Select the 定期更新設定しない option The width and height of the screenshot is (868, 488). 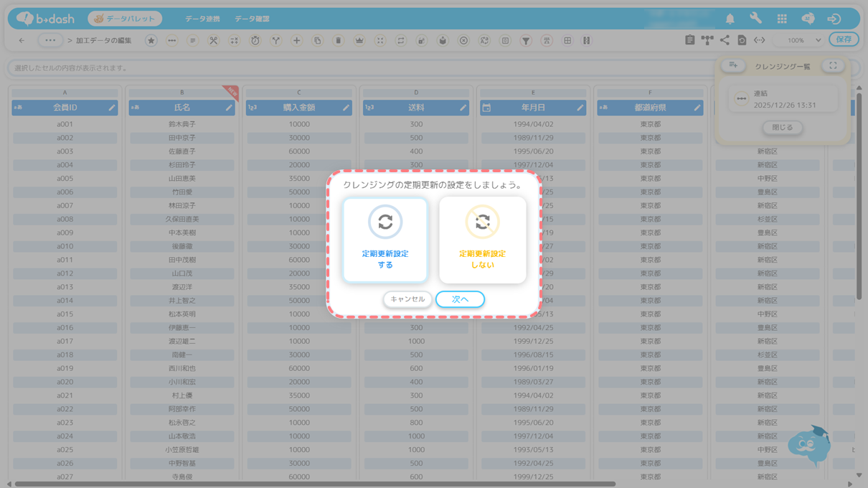click(x=482, y=240)
